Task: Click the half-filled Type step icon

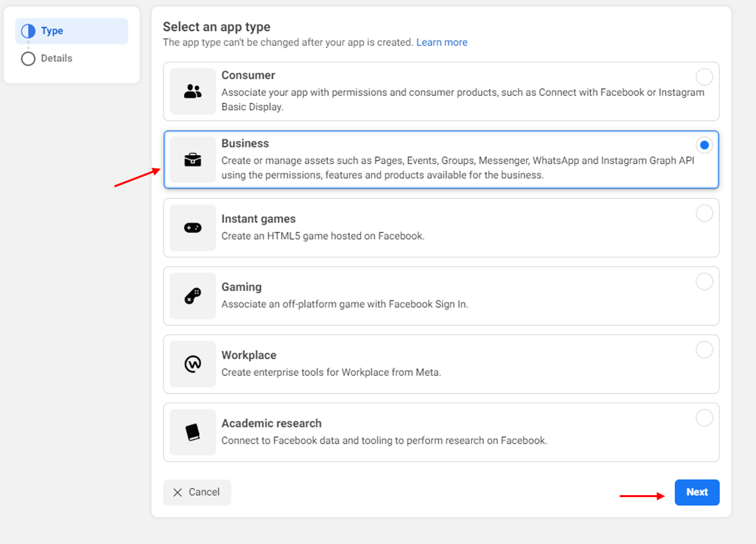Action: pos(28,31)
